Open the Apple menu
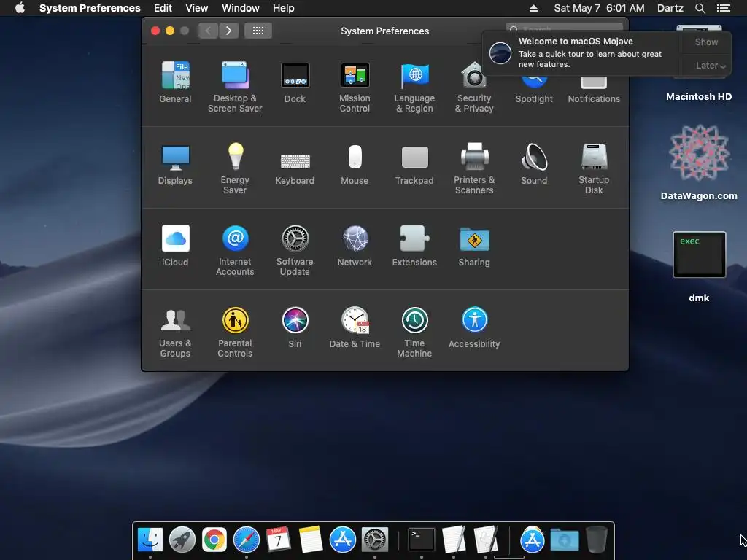 [20, 8]
